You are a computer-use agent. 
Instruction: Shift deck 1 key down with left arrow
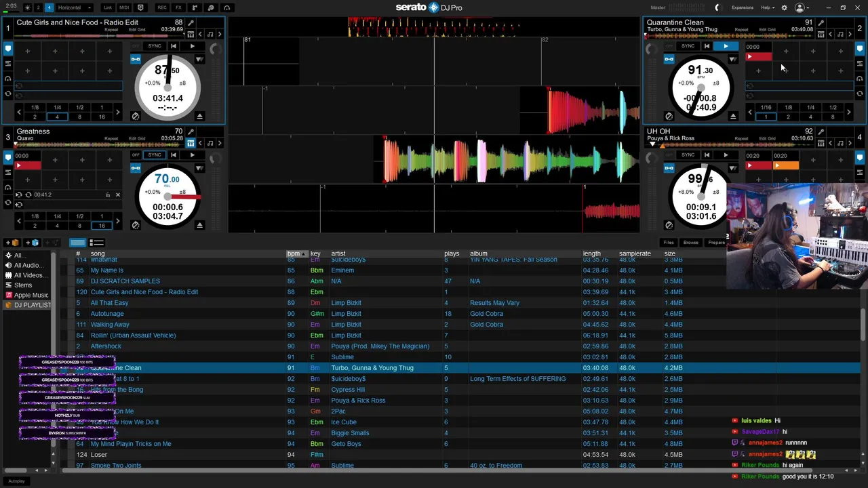pos(200,34)
